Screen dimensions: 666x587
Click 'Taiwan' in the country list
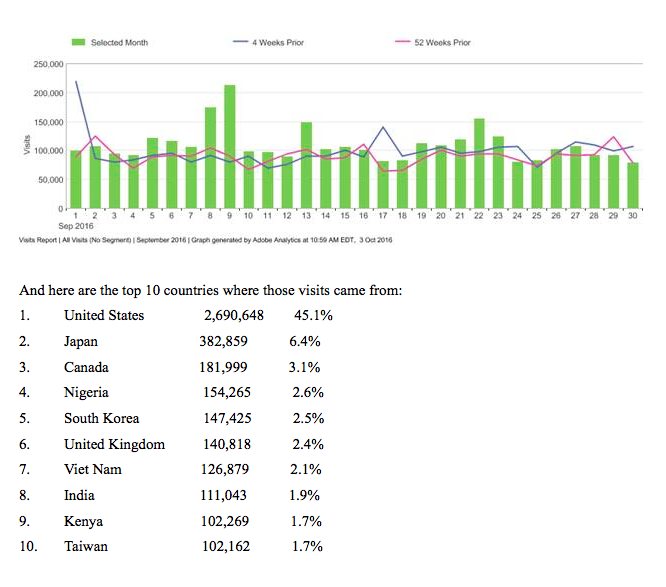[x=86, y=546]
